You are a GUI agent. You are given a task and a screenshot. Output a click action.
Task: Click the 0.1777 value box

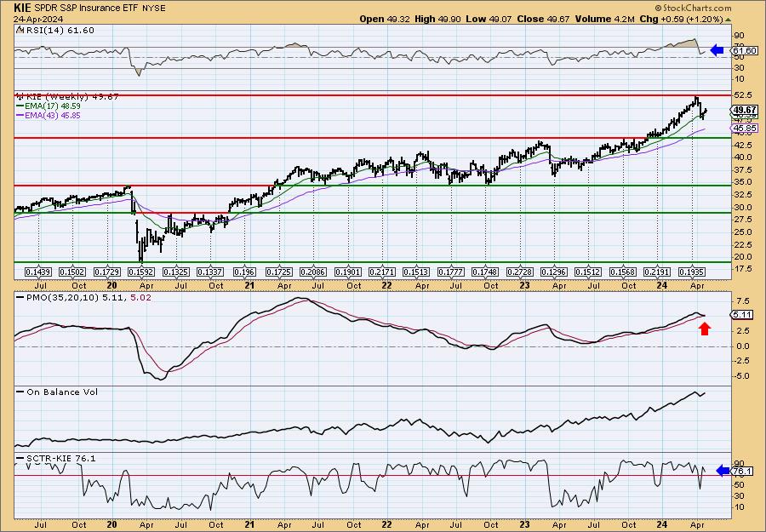[451, 272]
